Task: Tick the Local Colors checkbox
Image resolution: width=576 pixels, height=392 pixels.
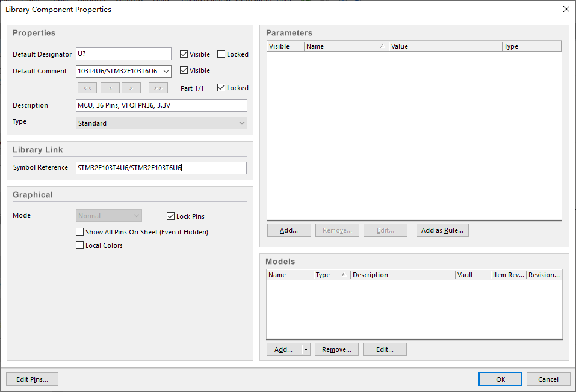Action: 80,245
